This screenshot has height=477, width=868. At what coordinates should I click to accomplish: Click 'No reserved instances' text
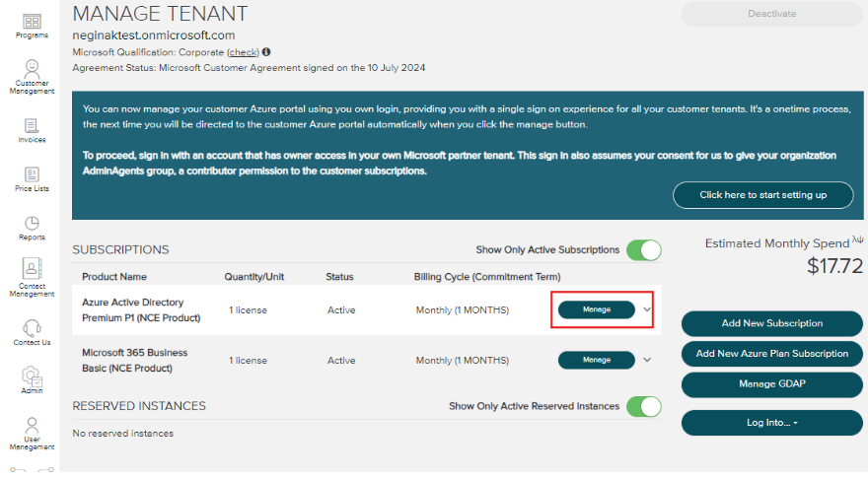click(x=123, y=434)
